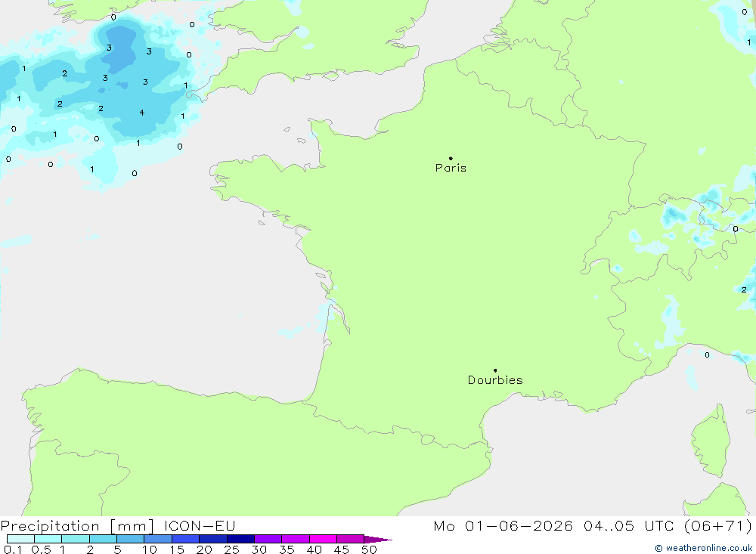Pick the legend swatch between 2 and 5
The image size is (756, 554).
(103, 539)
